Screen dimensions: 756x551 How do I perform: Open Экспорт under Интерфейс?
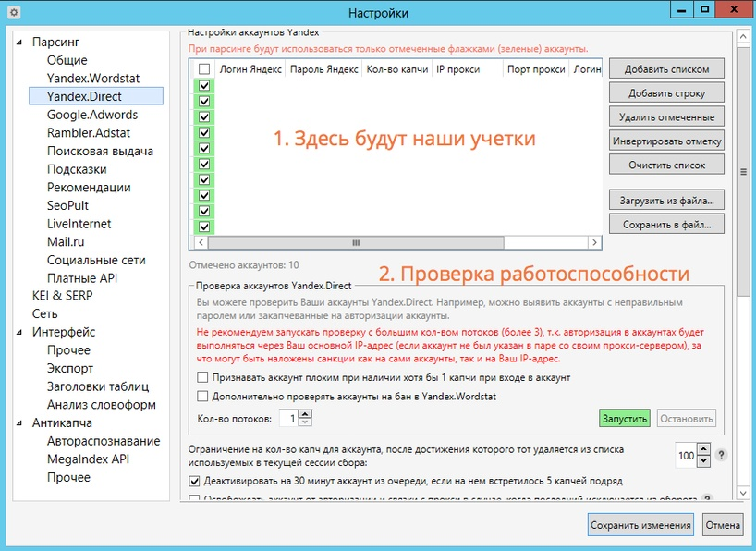[x=70, y=369]
